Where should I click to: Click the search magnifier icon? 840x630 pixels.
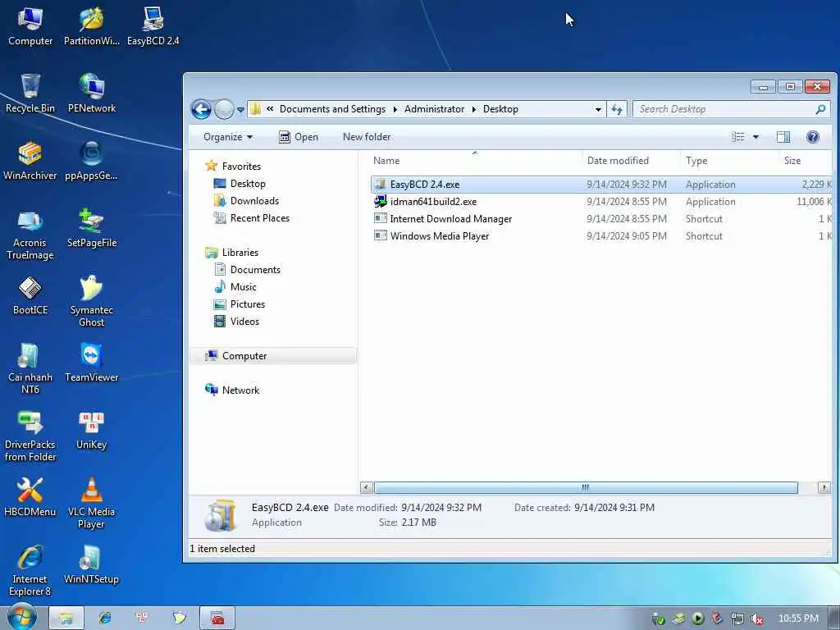tap(820, 109)
